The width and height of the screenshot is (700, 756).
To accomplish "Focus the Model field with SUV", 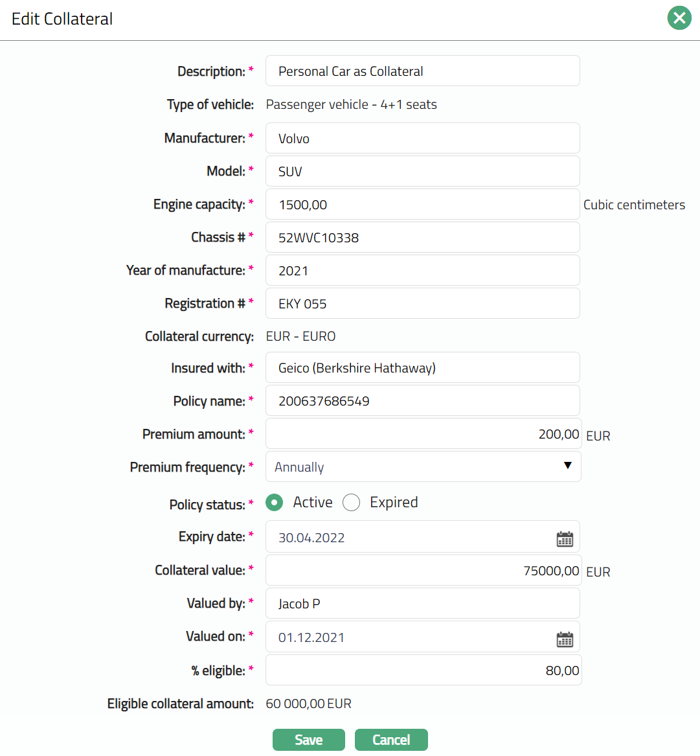I will pos(422,172).
